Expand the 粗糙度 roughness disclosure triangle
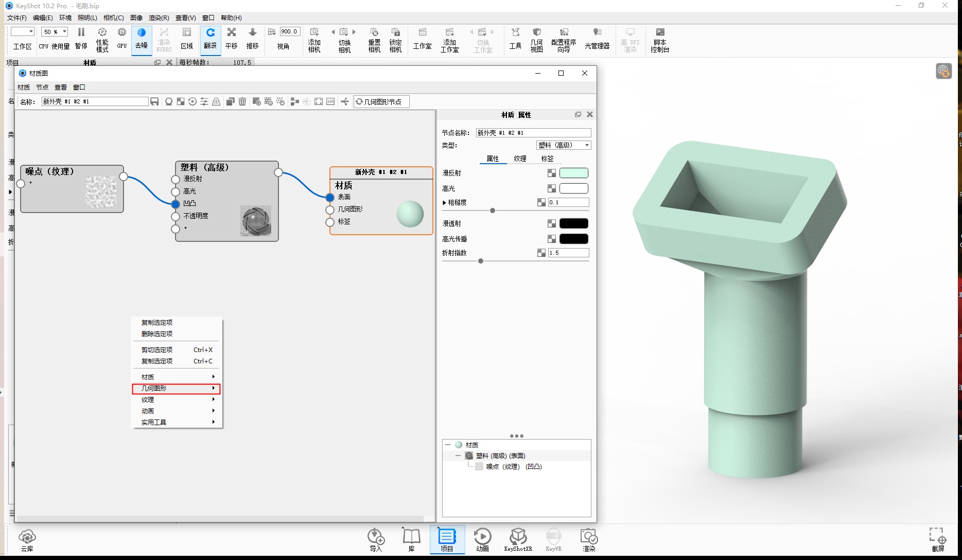This screenshot has width=962, height=560. click(x=444, y=203)
